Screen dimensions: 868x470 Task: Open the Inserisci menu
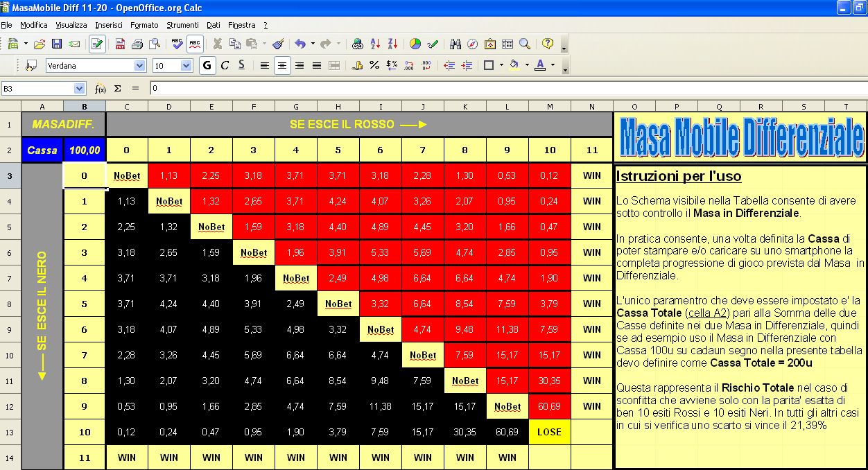point(109,25)
